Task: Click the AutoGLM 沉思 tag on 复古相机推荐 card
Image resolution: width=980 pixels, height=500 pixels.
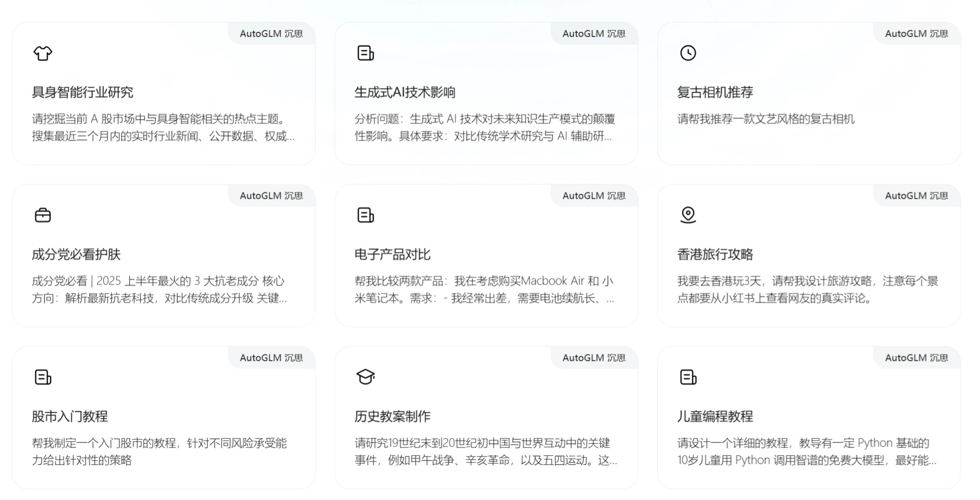Action: coord(917,33)
